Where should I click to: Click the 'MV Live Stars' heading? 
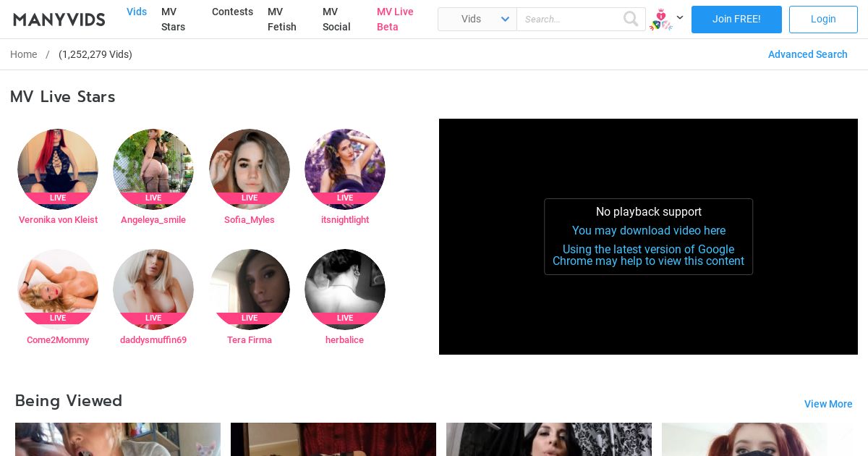click(63, 97)
